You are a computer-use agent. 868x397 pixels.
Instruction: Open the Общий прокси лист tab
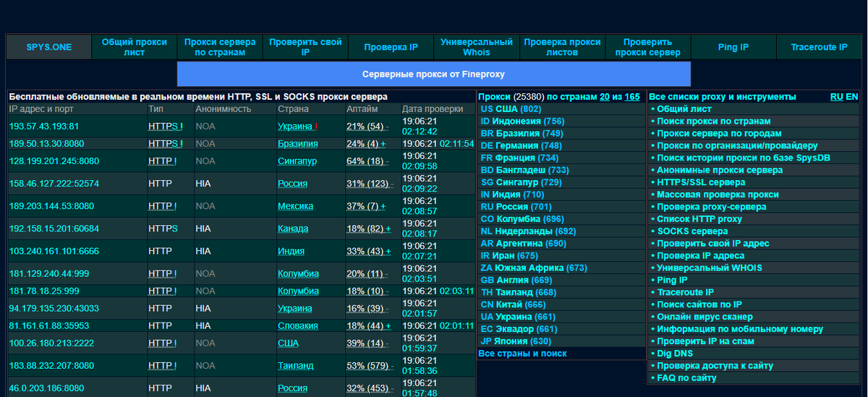(135, 47)
